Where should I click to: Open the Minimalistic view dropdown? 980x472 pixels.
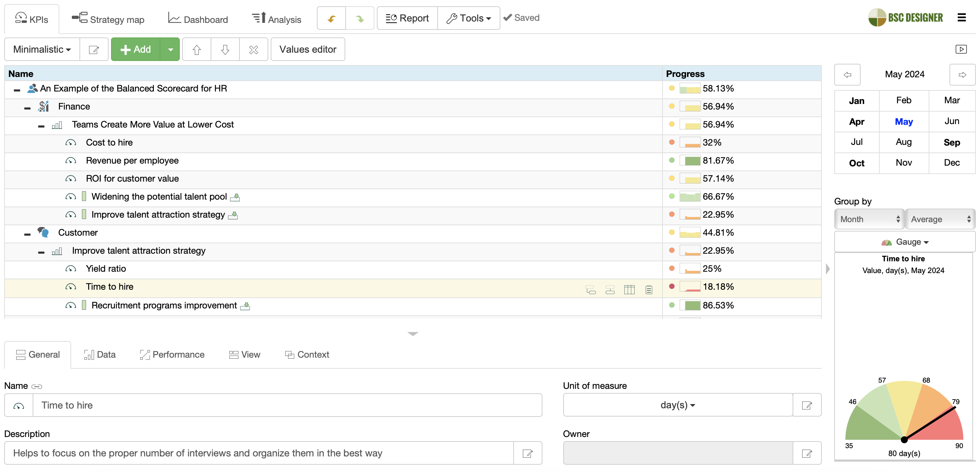42,50
